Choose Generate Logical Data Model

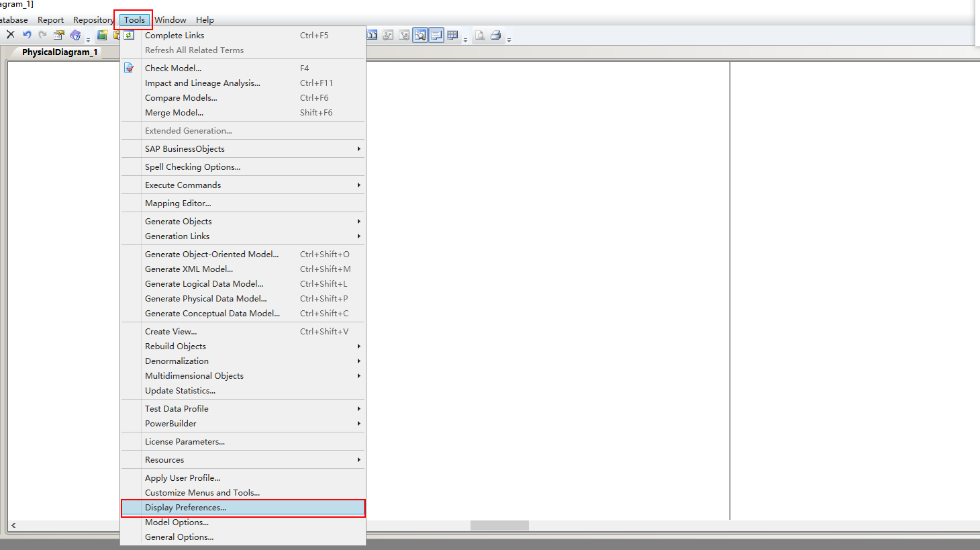coord(243,284)
